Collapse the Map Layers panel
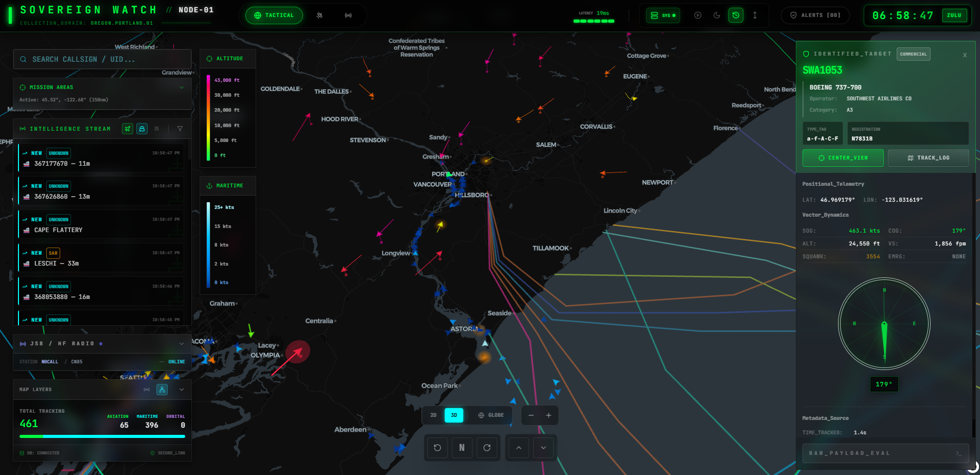Image resolution: width=980 pixels, height=475 pixels. 181,390
